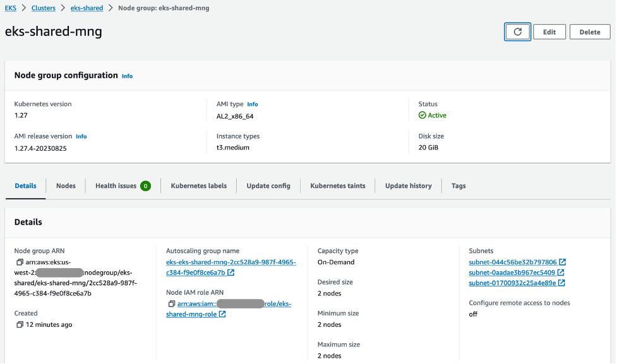Open Info help next to AMI type
Screen dimensions: 617x364
[x=252, y=104]
